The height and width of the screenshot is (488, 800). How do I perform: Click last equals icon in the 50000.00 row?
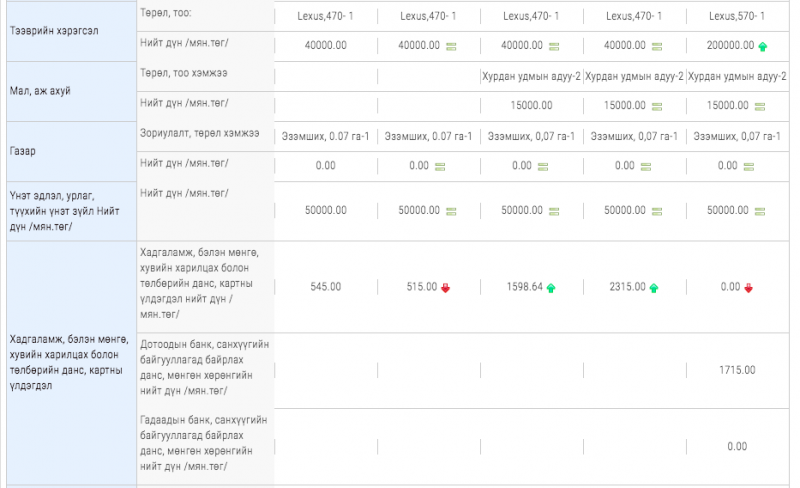pyautogui.click(x=759, y=211)
